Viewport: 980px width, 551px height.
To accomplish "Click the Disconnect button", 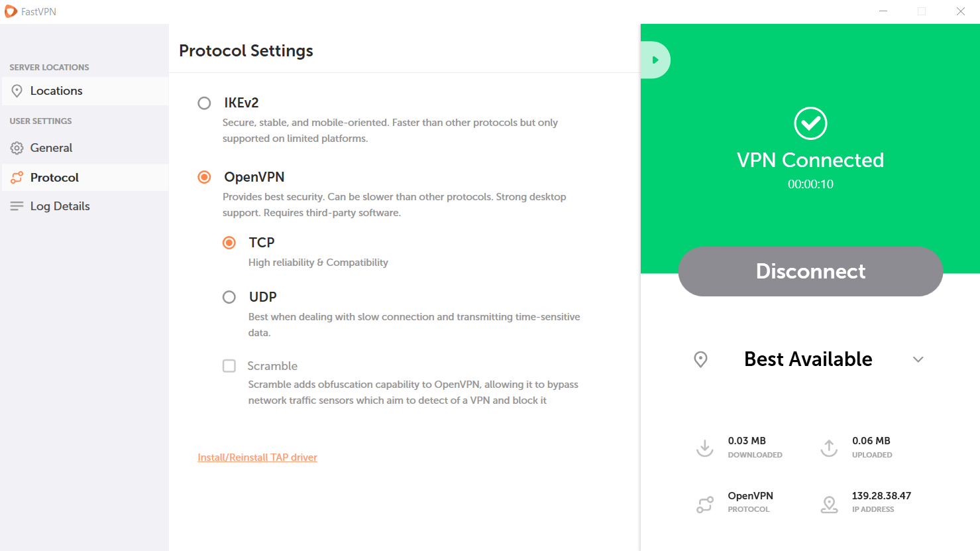I will (x=810, y=271).
